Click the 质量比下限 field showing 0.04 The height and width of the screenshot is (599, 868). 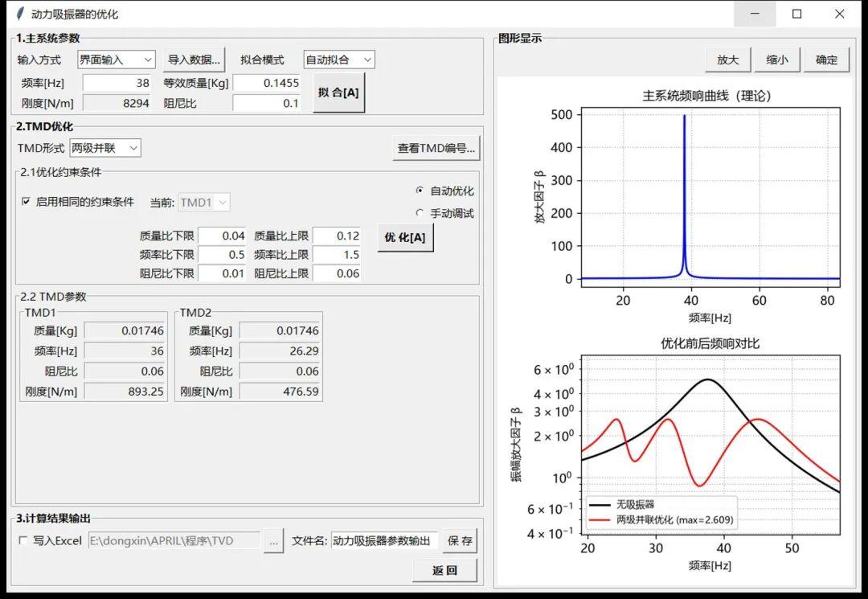pos(222,236)
